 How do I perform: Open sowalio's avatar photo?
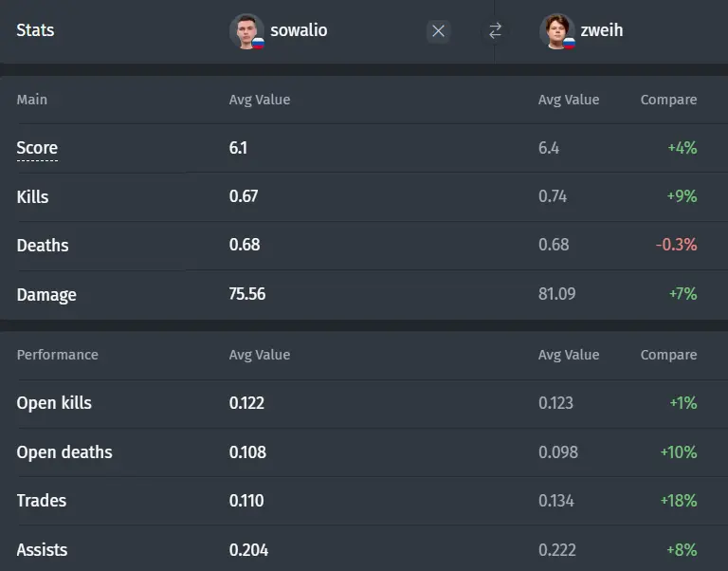point(246,31)
